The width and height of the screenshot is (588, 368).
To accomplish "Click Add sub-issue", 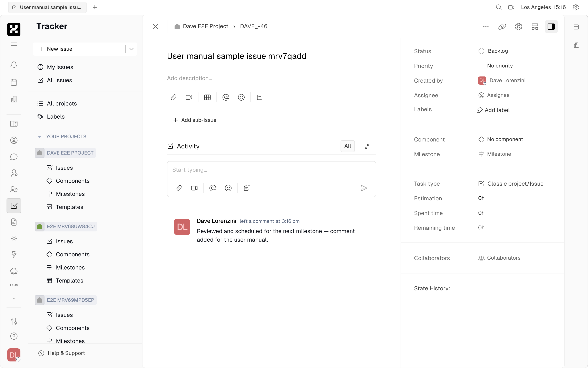I will 195,120.
